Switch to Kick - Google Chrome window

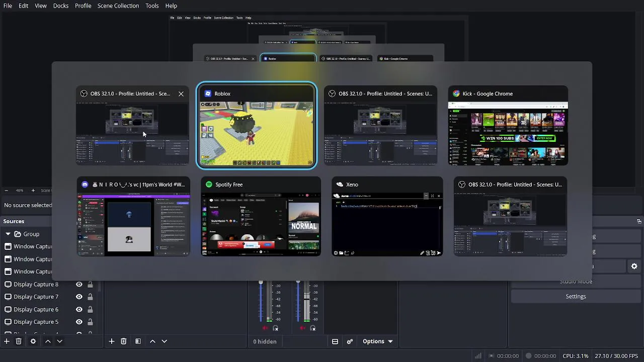click(x=508, y=126)
